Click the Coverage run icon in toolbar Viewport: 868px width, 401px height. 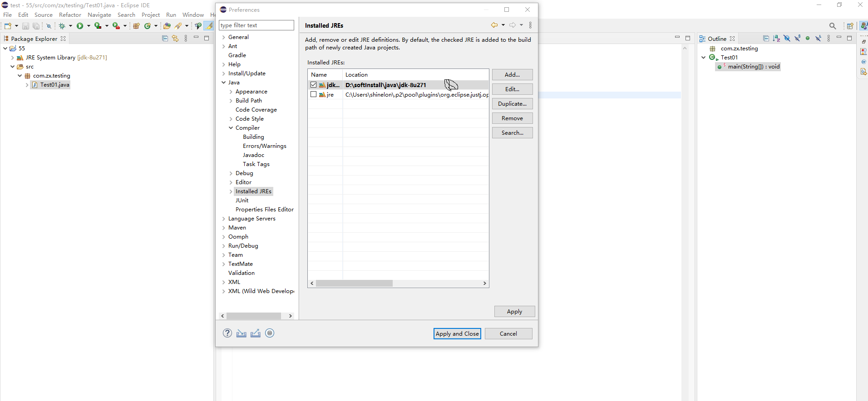coord(98,26)
